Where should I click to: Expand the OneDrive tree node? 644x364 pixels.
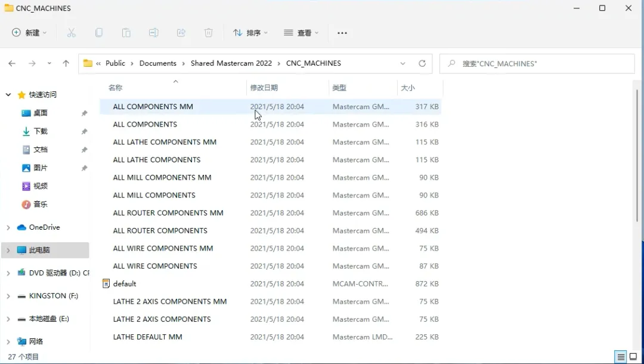8,227
